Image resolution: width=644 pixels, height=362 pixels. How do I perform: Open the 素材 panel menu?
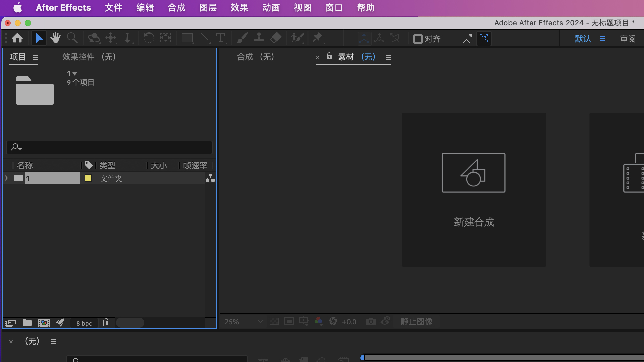tap(388, 57)
